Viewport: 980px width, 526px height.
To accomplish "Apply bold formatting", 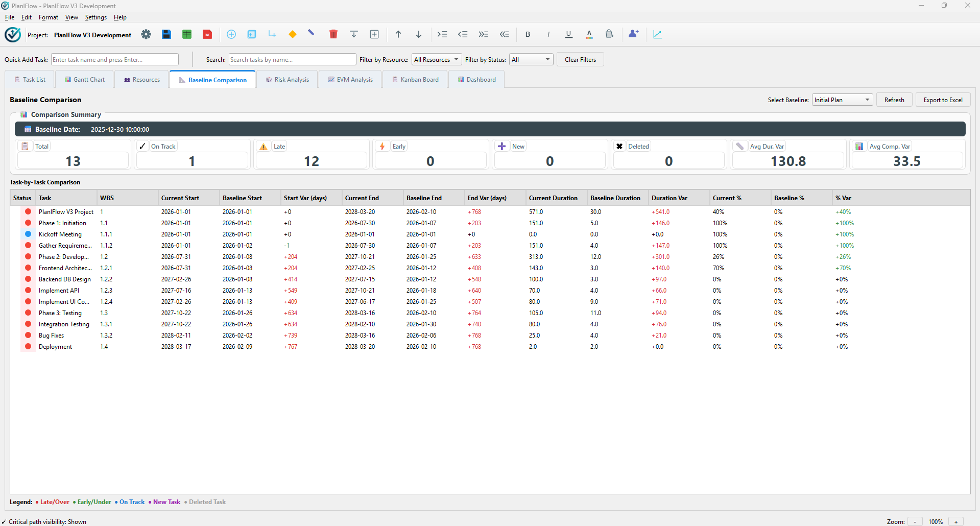I will (x=528, y=34).
